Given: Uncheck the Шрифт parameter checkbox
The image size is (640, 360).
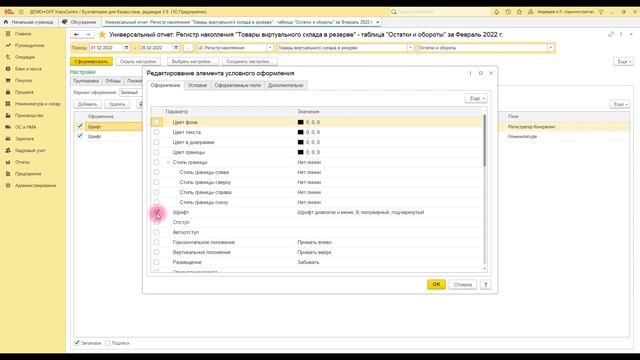Looking at the screenshot, I should coord(156,212).
